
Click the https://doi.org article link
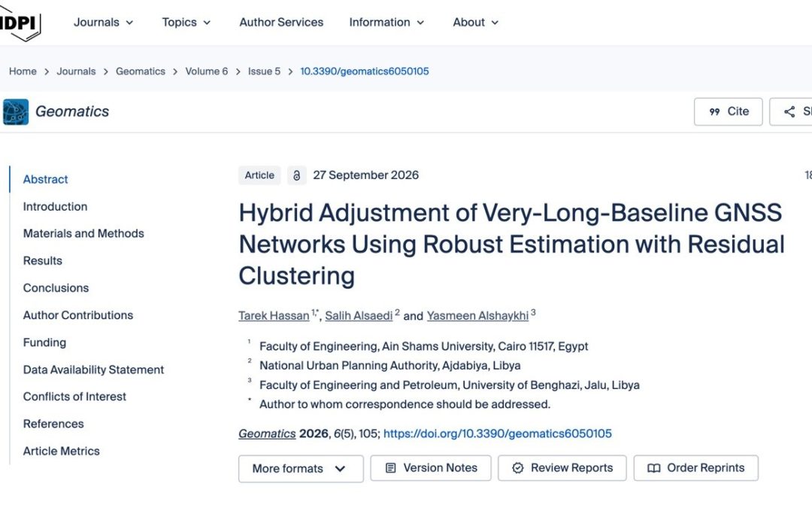click(x=498, y=434)
